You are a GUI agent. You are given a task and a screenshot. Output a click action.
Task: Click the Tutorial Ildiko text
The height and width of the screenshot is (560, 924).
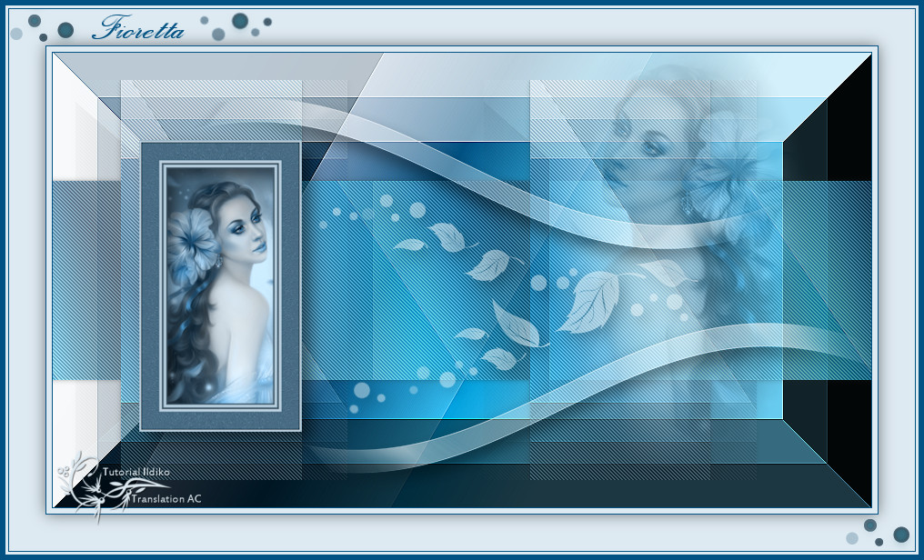point(136,472)
